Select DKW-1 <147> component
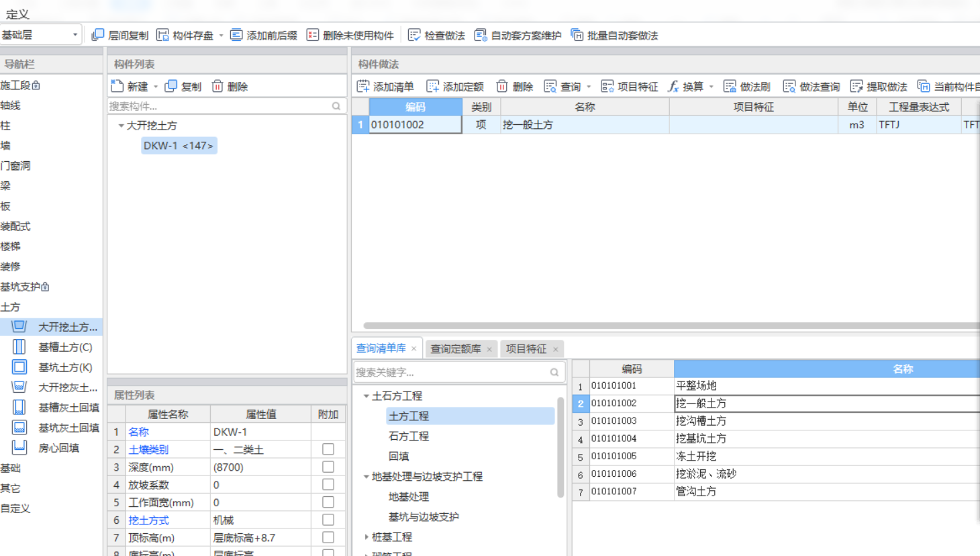The image size is (980, 556). coord(179,146)
